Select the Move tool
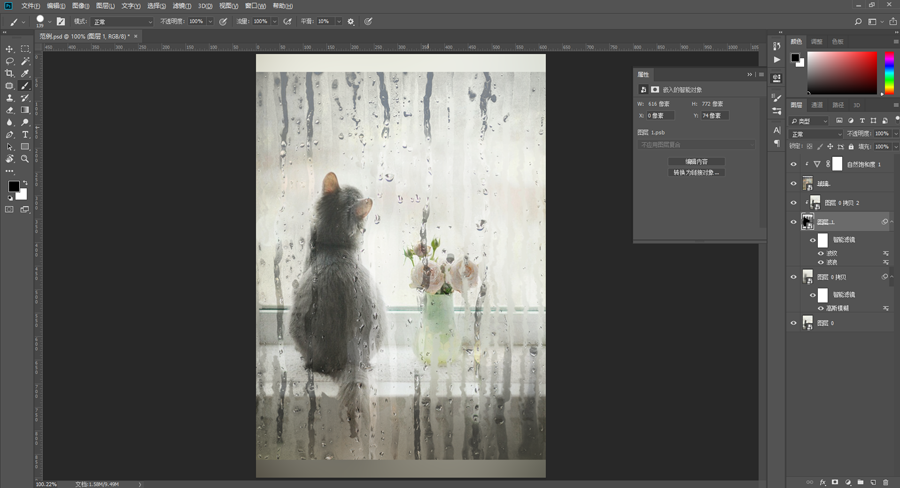 coord(10,49)
